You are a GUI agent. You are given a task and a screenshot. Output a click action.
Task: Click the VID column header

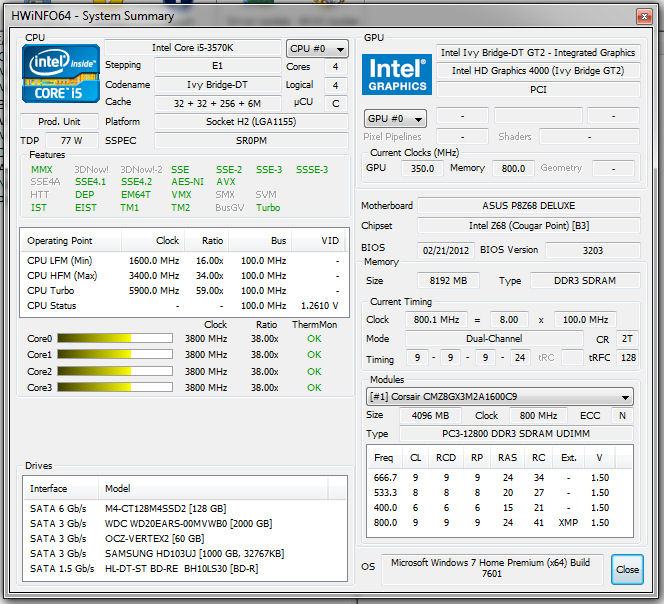[x=320, y=241]
